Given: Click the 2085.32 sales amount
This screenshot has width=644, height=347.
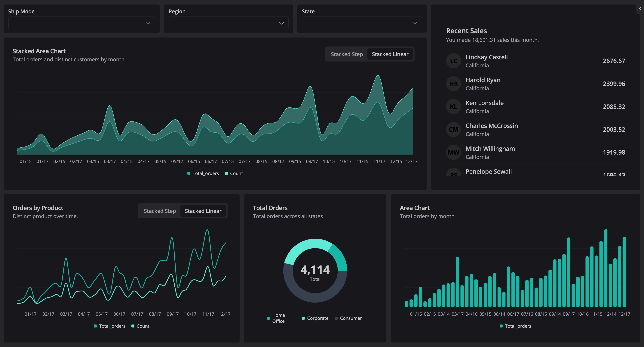Looking at the screenshot, I should [x=614, y=107].
